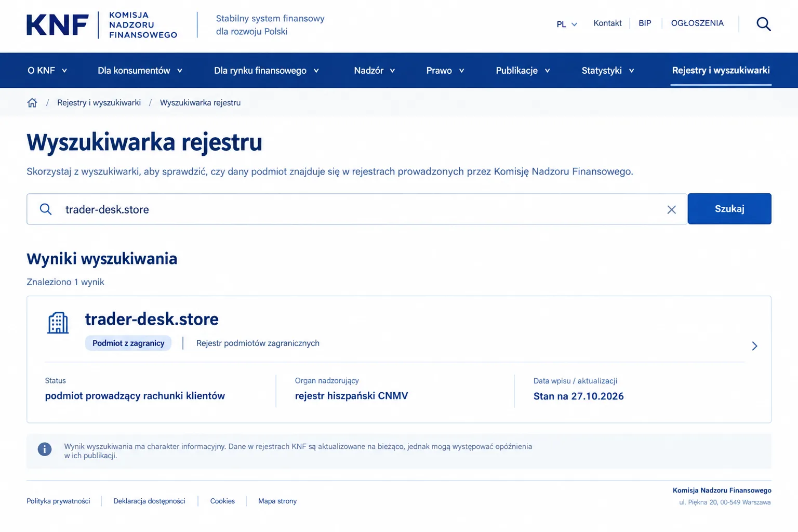Focus the registry search input field
Image resolution: width=798 pixels, height=532 pixels.
click(x=357, y=209)
